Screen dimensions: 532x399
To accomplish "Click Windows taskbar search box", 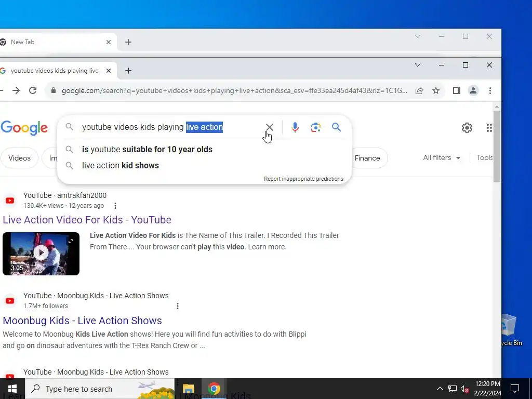I will pos(100,389).
